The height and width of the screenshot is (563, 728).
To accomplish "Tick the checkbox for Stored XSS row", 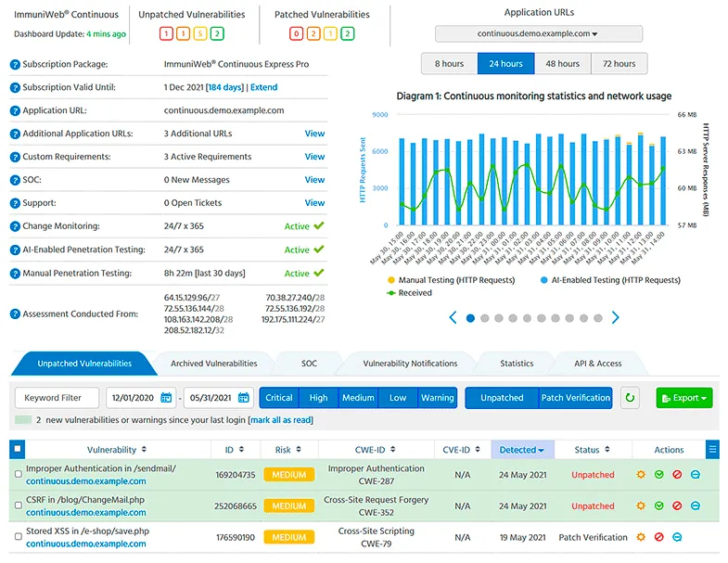I will (x=18, y=537).
